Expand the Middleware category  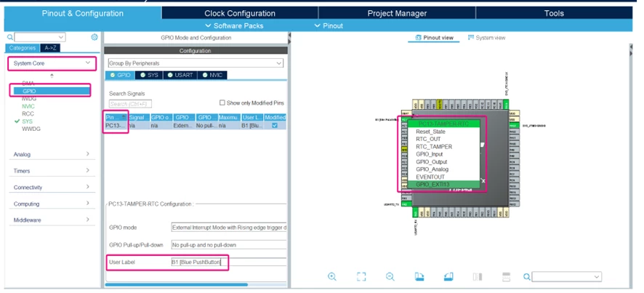pos(52,220)
